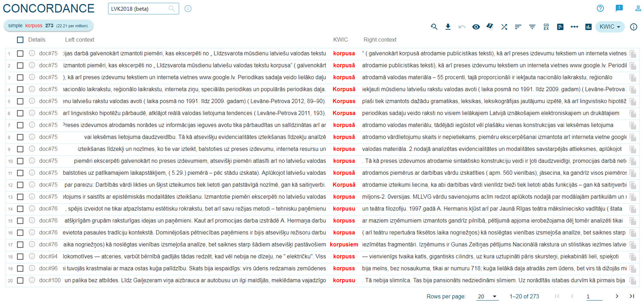Open the LVK2018 (beta) corpus selector
This screenshot has width=644, height=307.
[143, 9]
